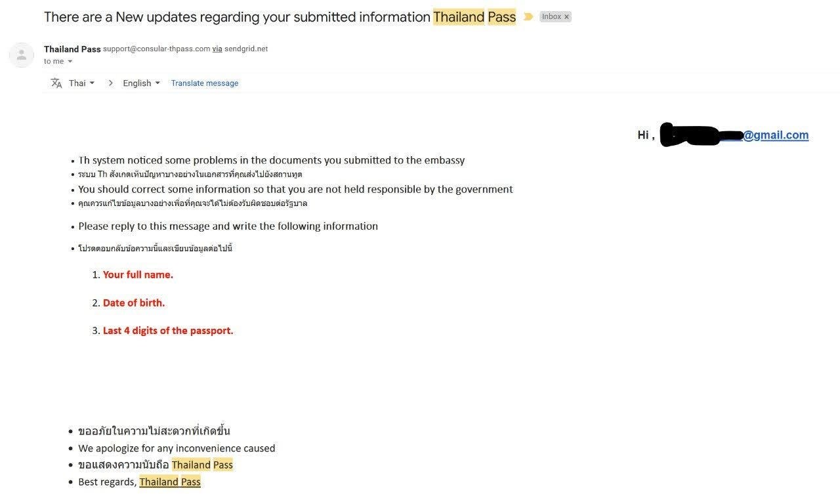Click underlined Thailand Pass in Best regards line

click(x=170, y=482)
